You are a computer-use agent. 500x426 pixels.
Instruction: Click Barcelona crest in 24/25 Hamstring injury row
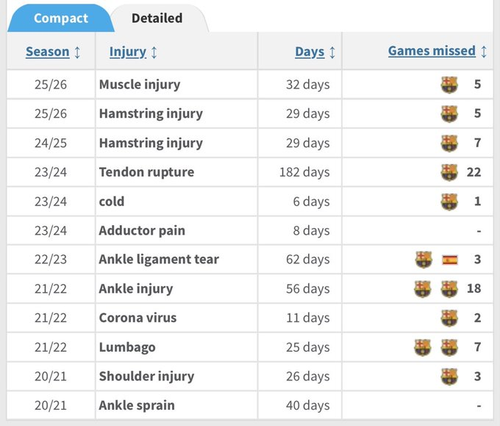pyautogui.click(x=449, y=143)
